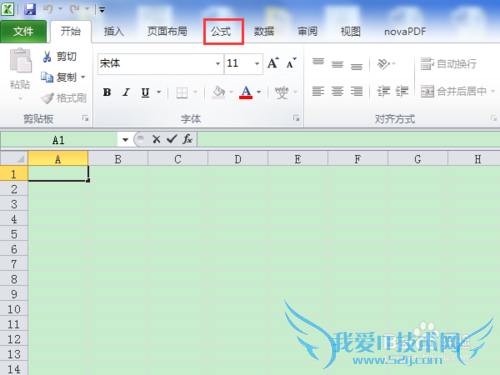Expand the 复制 (Copy) dropdown arrow
The image size is (500, 375).
tap(83, 77)
